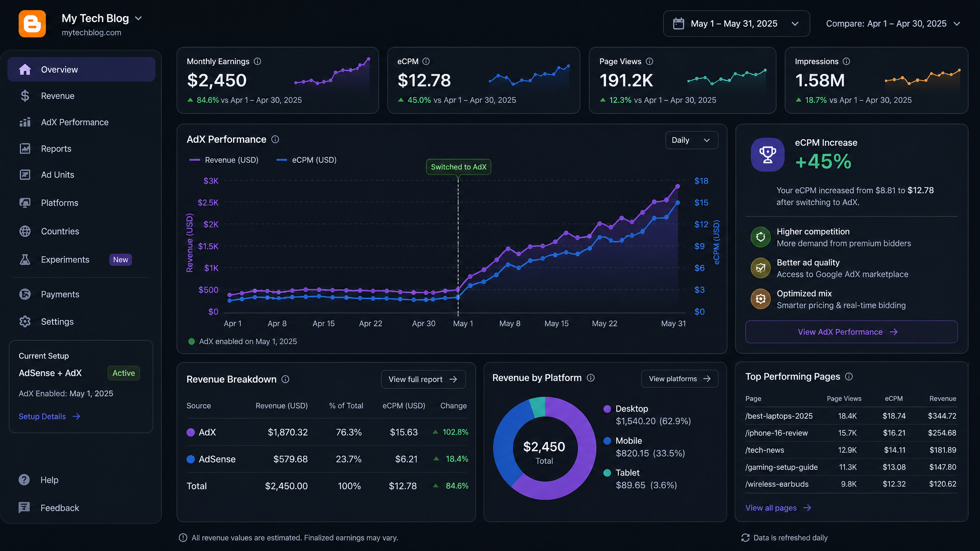This screenshot has width=980, height=551.
Task: Click the Higher competition green icon
Action: point(761,237)
